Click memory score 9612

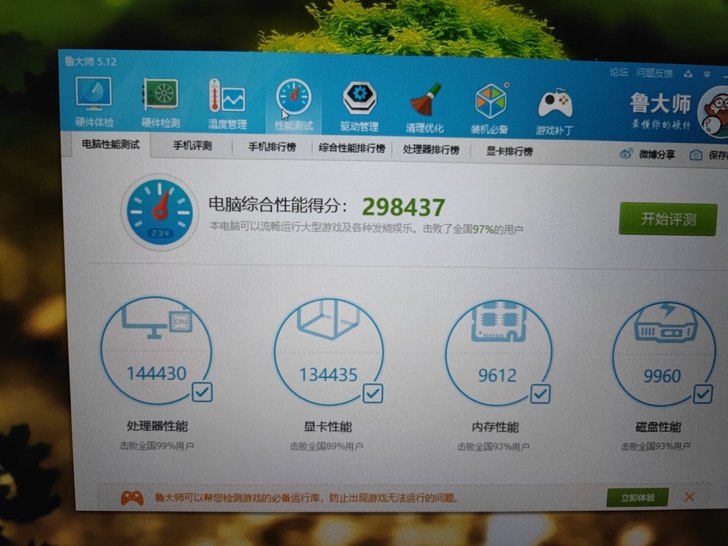click(x=497, y=375)
